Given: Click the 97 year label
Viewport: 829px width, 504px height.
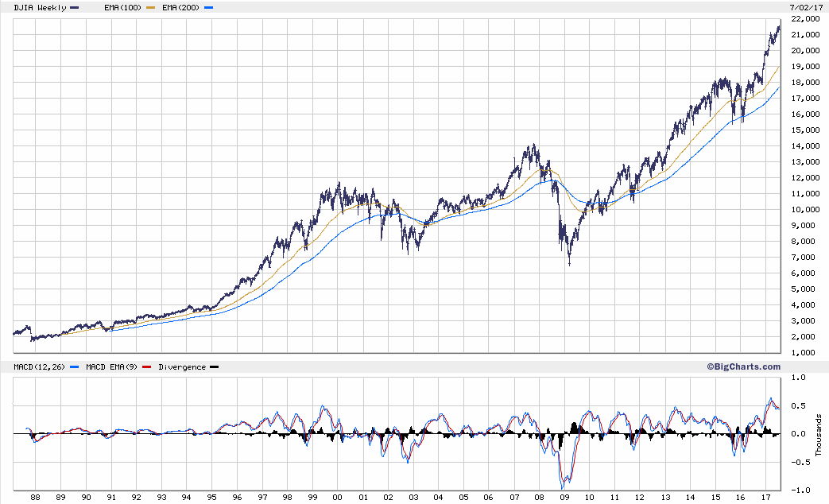Looking at the screenshot, I should [262, 497].
